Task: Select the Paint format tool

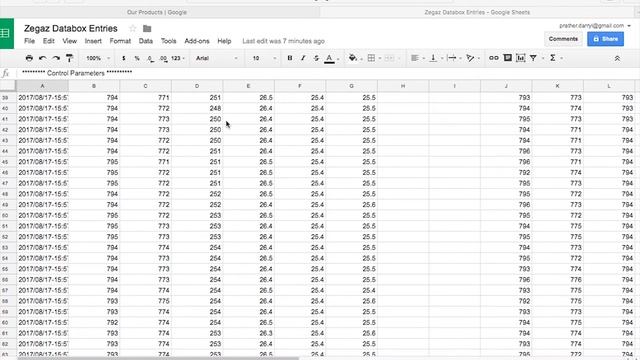Action: (69, 58)
